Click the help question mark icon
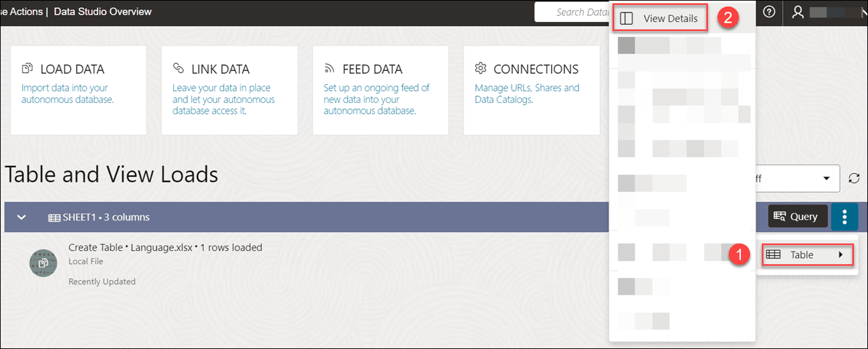 (x=769, y=12)
